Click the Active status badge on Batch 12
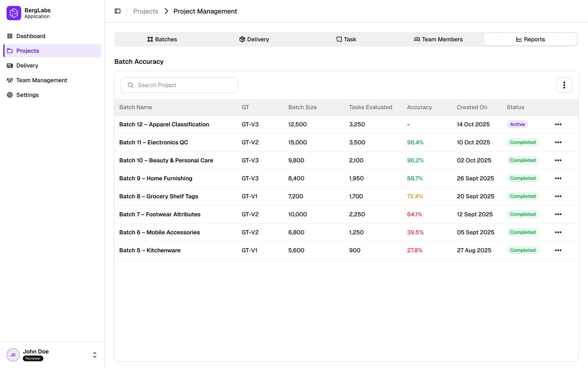 coord(517,124)
